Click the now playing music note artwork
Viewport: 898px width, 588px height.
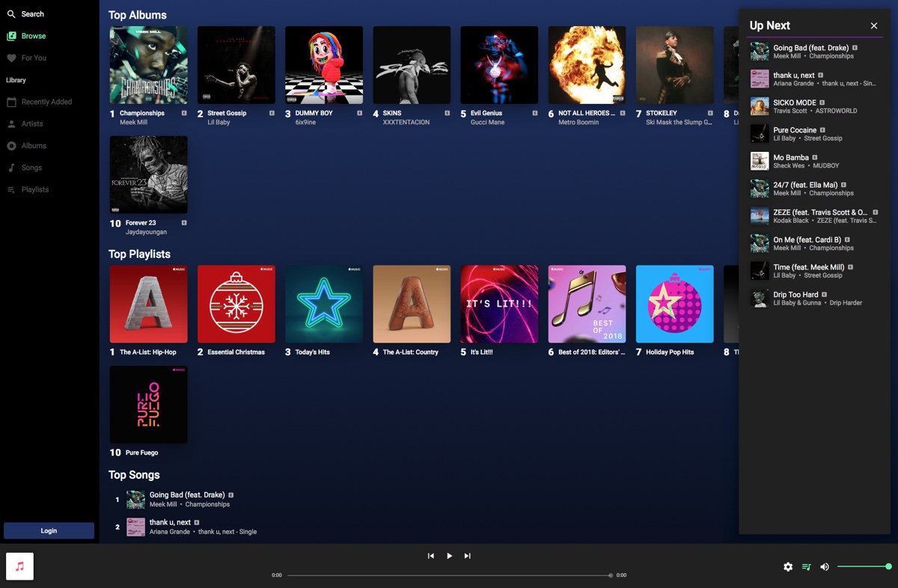coord(19,566)
